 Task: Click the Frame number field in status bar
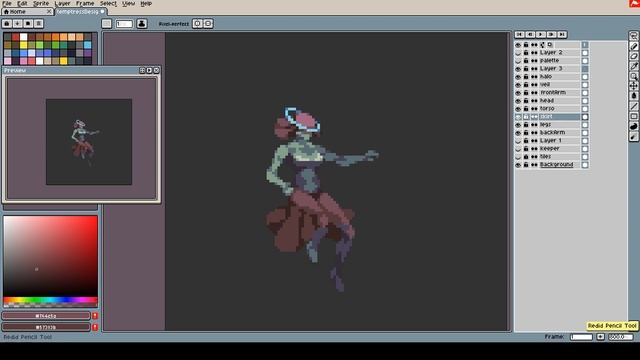[x=581, y=337]
